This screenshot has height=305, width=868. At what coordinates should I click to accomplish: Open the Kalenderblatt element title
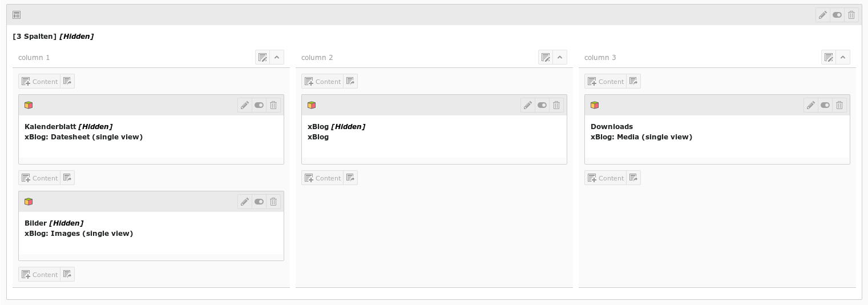[x=50, y=127]
